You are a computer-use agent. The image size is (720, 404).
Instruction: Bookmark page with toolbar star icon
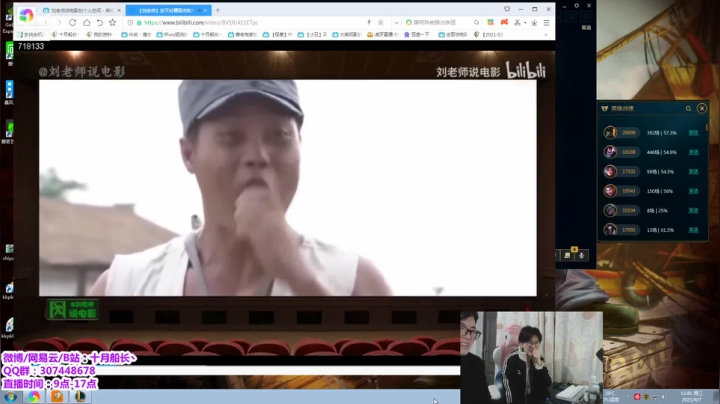[x=112, y=22]
